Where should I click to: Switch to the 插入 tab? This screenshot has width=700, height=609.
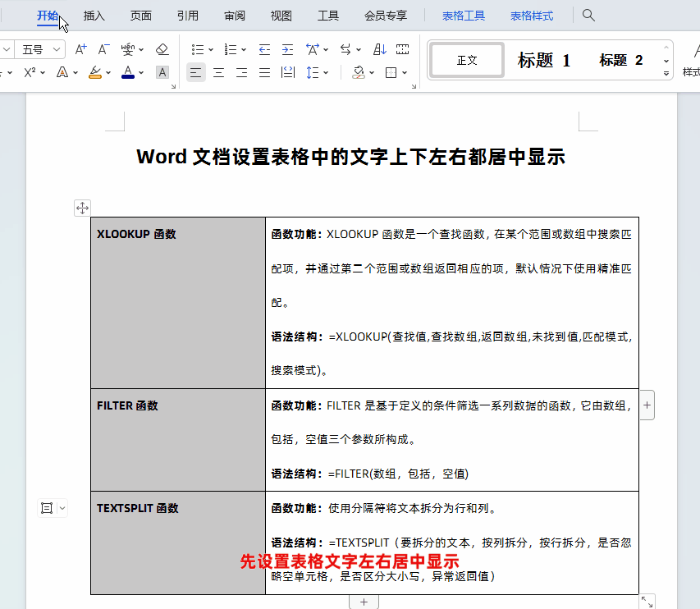pos(94,16)
